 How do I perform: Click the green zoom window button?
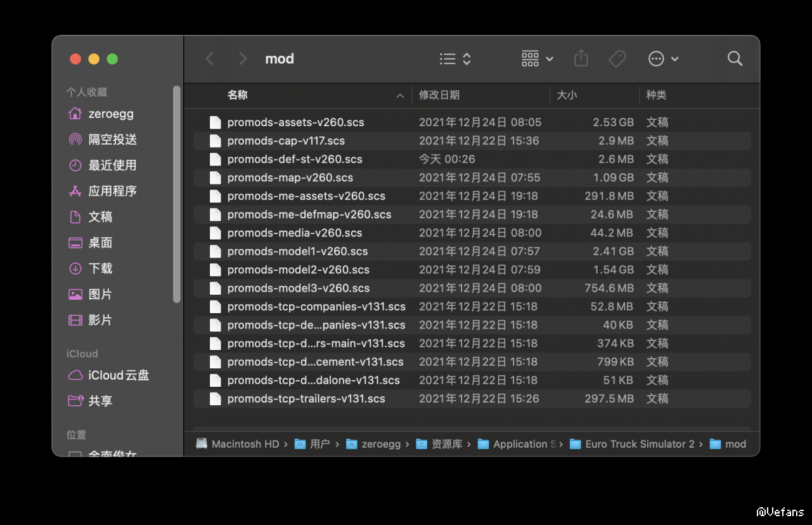click(x=112, y=59)
